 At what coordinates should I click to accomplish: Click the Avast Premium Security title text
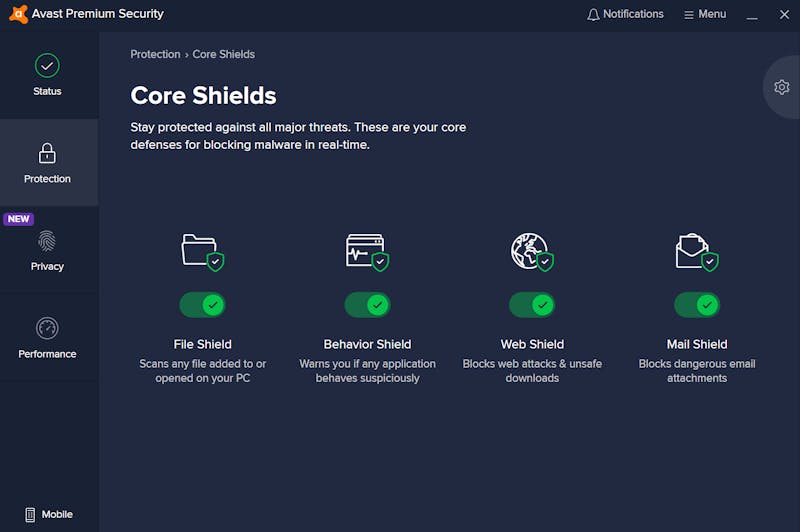pyautogui.click(x=97, y=14)
